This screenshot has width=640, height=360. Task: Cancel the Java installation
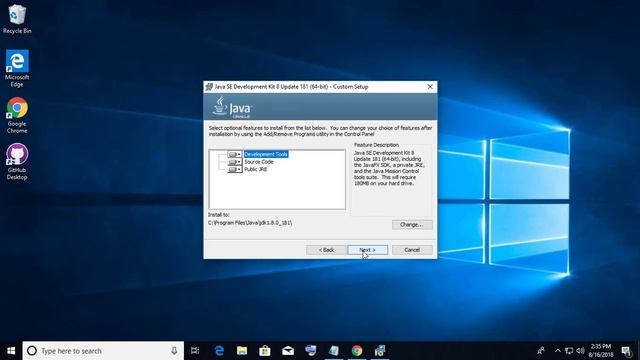pyautogui.click(x=412, y=250)
